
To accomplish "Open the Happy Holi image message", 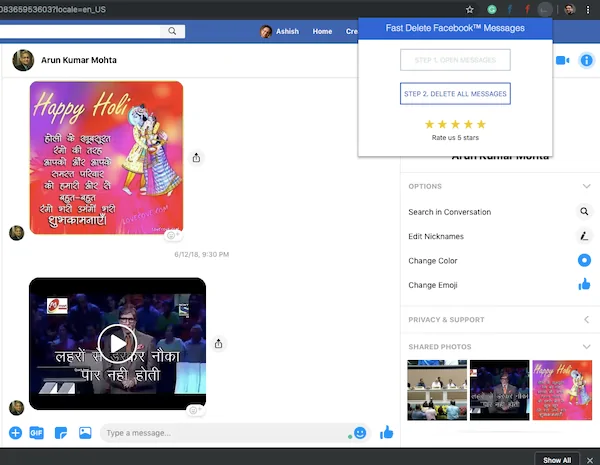I will click(x=106, y=158).
